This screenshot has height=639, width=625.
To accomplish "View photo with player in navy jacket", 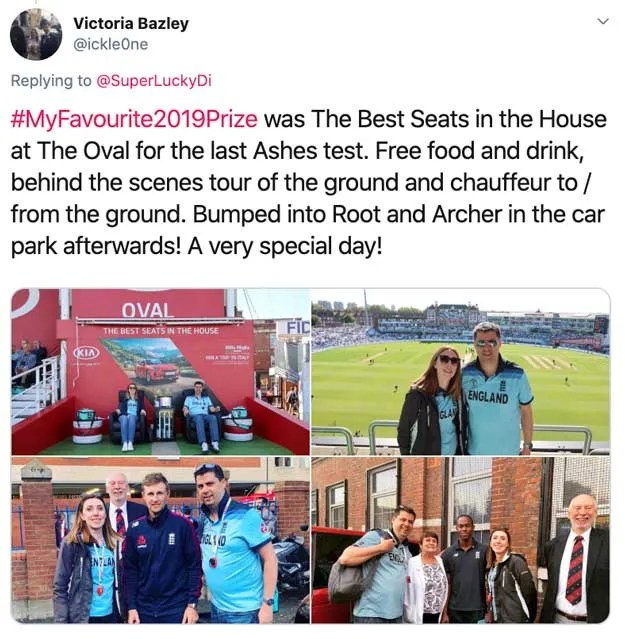I will pyautogui.click(x=161, y=540).
